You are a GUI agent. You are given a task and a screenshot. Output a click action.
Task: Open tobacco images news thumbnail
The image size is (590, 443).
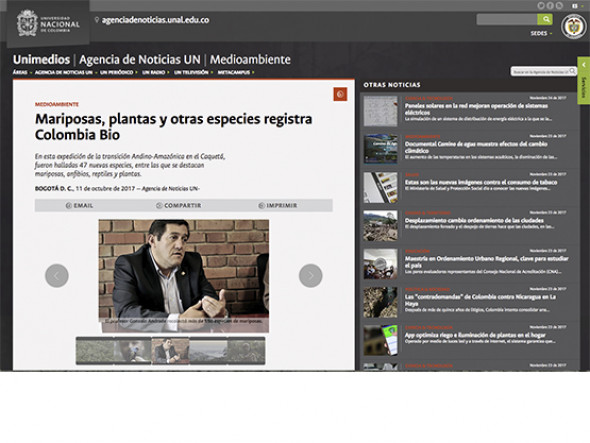(x=380, y=187)
